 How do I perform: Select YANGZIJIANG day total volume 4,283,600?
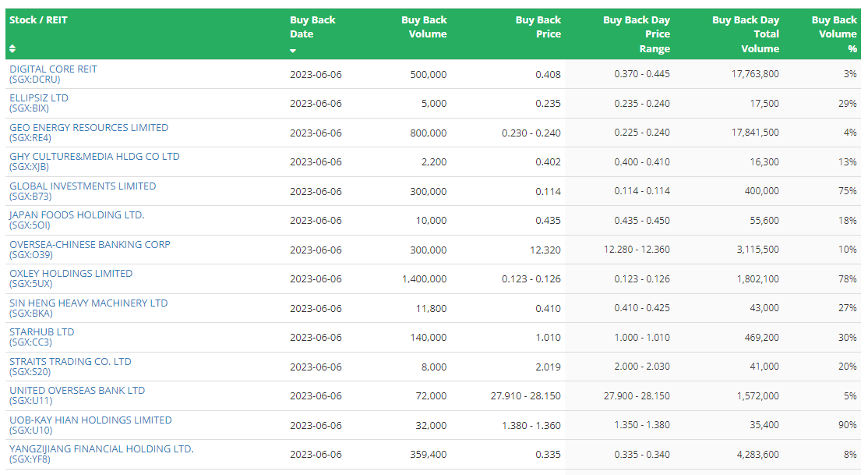tap(758, 455)
